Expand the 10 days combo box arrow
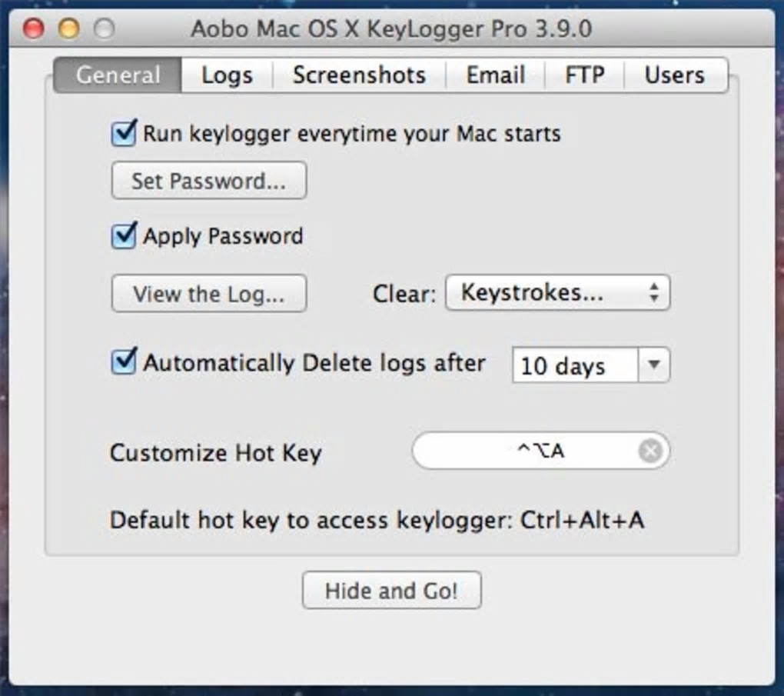Screen dimensions: 784x696 [654, 365]
